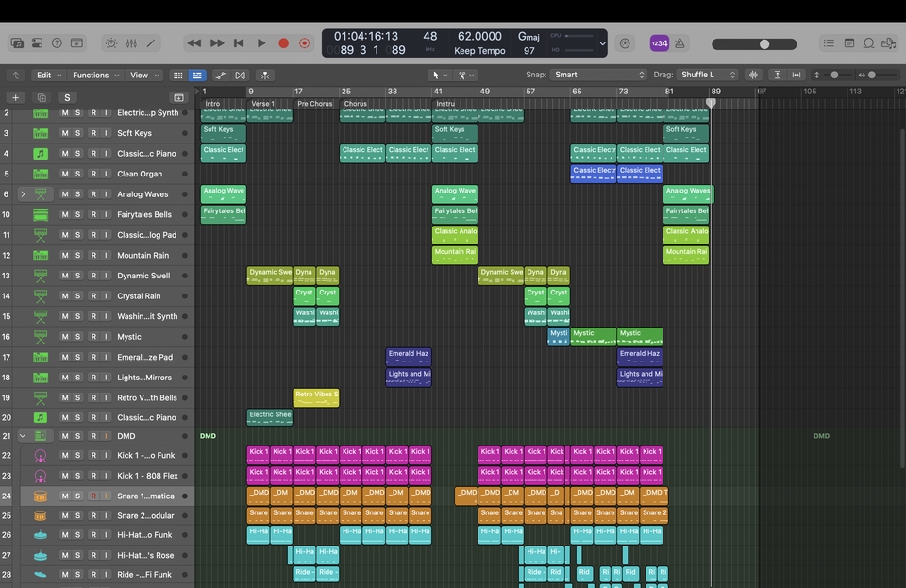Record-enable the Mountain Rain track
Screen dimensions: 906x588
93,255
